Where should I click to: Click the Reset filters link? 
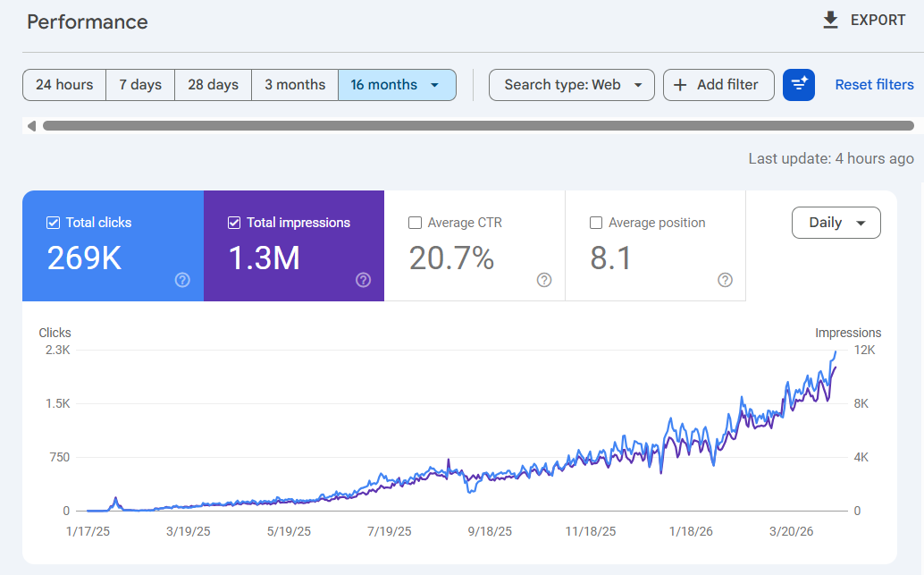tap(874, 85)
